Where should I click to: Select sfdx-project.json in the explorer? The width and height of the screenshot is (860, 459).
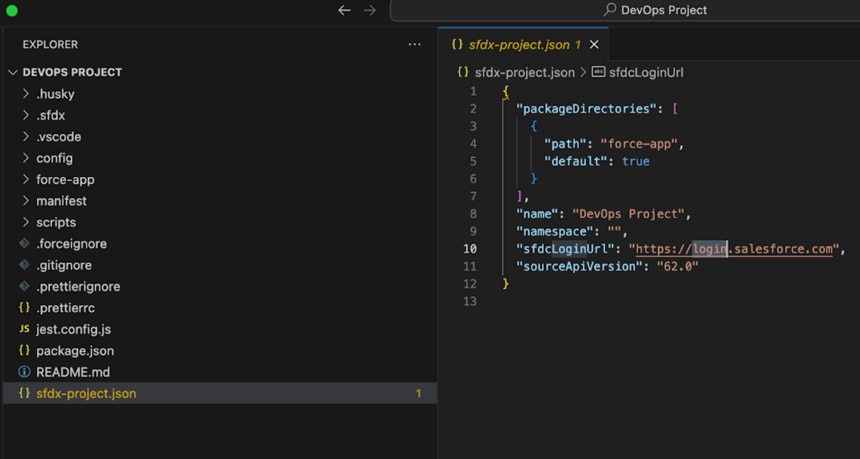click(x=220, y=394)
